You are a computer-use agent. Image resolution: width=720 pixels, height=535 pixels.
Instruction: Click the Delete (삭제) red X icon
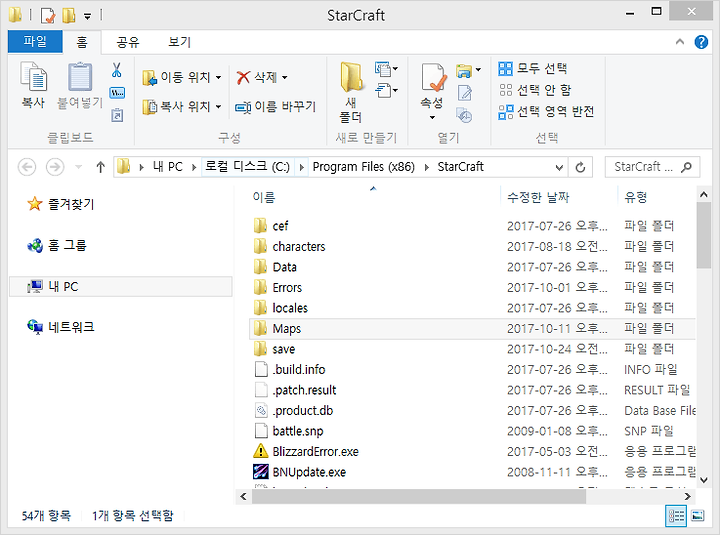tap(243, 77)
